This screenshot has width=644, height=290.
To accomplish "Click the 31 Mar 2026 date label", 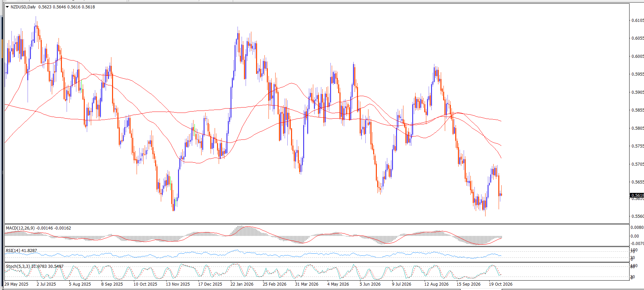I will pos(307,284).
